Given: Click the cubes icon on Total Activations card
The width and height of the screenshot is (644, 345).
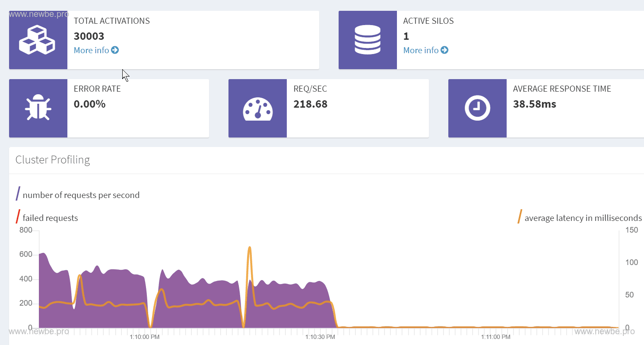Looking at the screenshot, I should coord(38,40).
